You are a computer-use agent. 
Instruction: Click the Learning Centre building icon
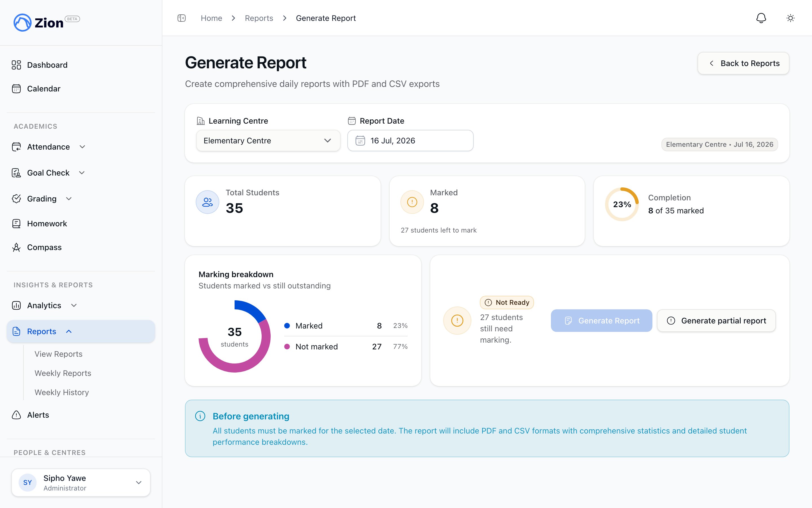pos(201,121)
